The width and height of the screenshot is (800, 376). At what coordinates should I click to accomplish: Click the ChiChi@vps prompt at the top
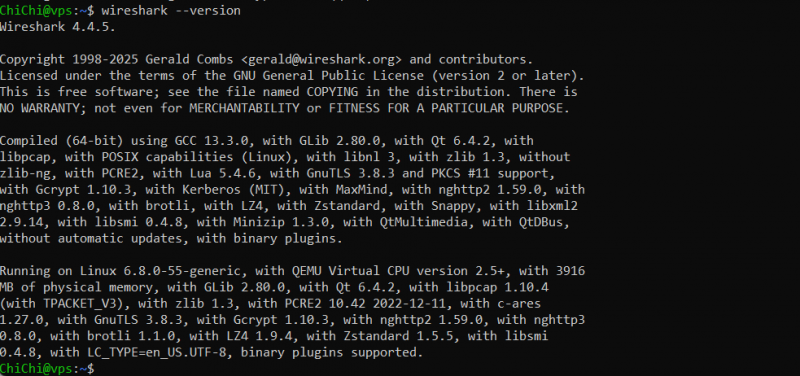pyautogui.click(x=36, y=11)
